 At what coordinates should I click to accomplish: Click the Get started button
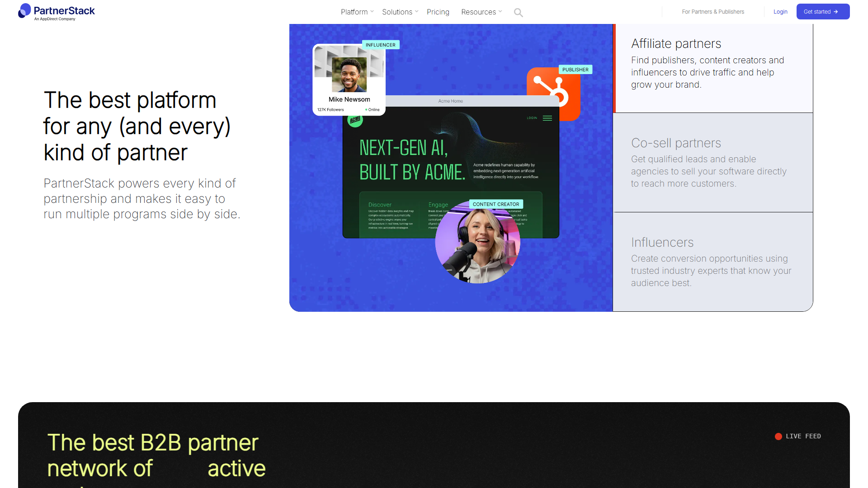point(823,12)
